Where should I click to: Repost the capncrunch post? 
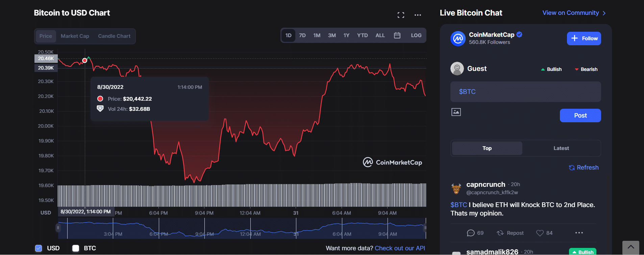click(x=510, y=233)
